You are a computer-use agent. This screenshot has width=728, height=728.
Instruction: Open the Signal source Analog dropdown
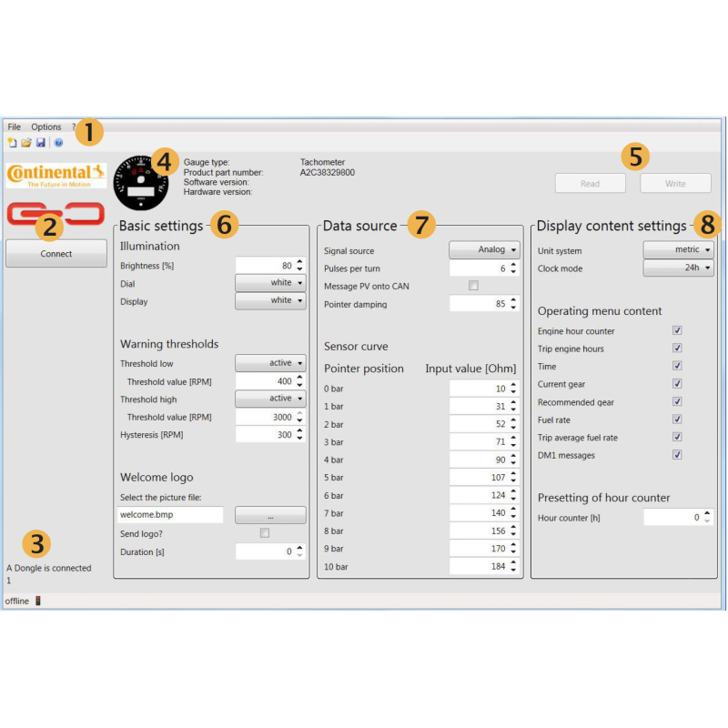tap(484, 249)
